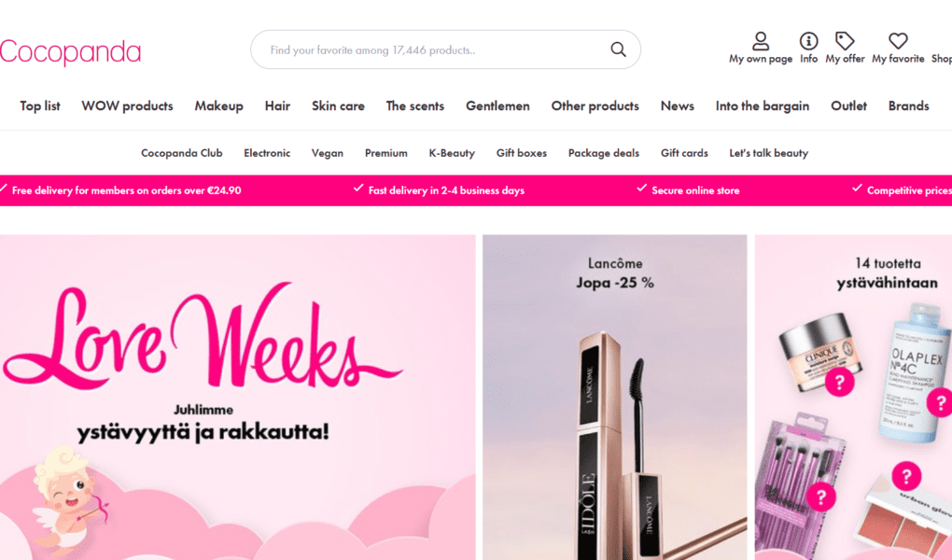Click the search magnifier icon
The height and width of the screenshot is (560, 952).
pos(618,49)
